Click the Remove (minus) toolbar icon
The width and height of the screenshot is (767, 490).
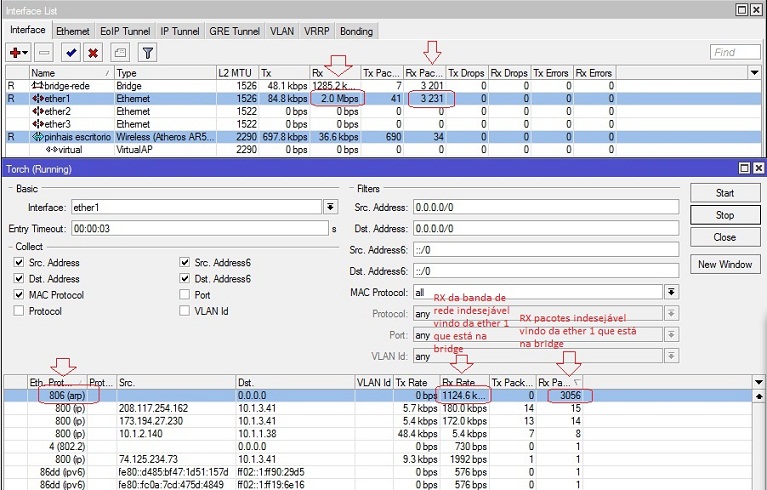[x=46, y=52]
